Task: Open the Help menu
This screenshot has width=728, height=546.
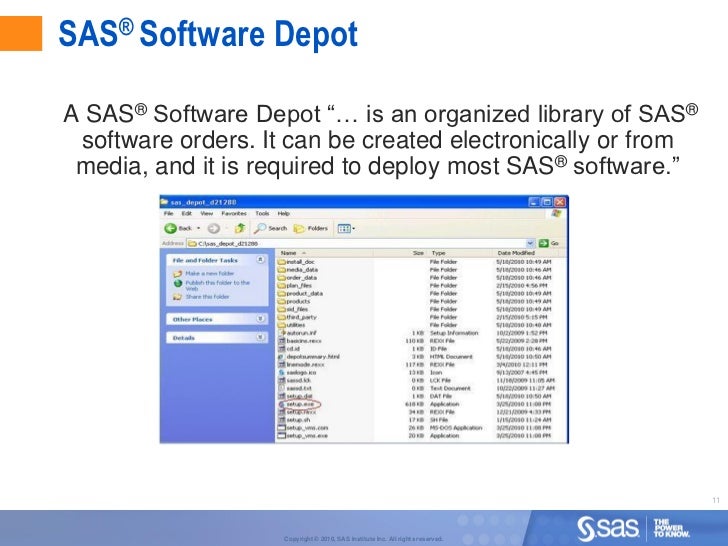Action: pyautogui.click(x=284, y=214)
